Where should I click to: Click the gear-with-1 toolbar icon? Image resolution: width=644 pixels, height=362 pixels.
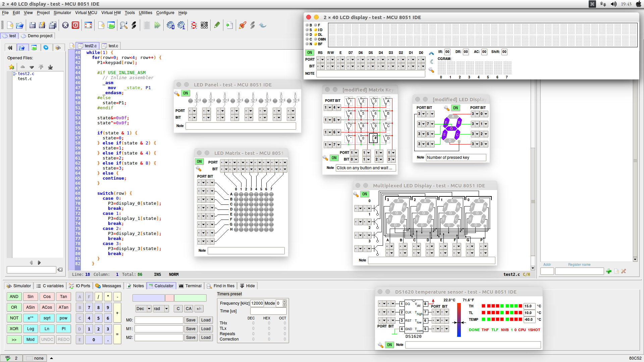click(x=181, y=25)
